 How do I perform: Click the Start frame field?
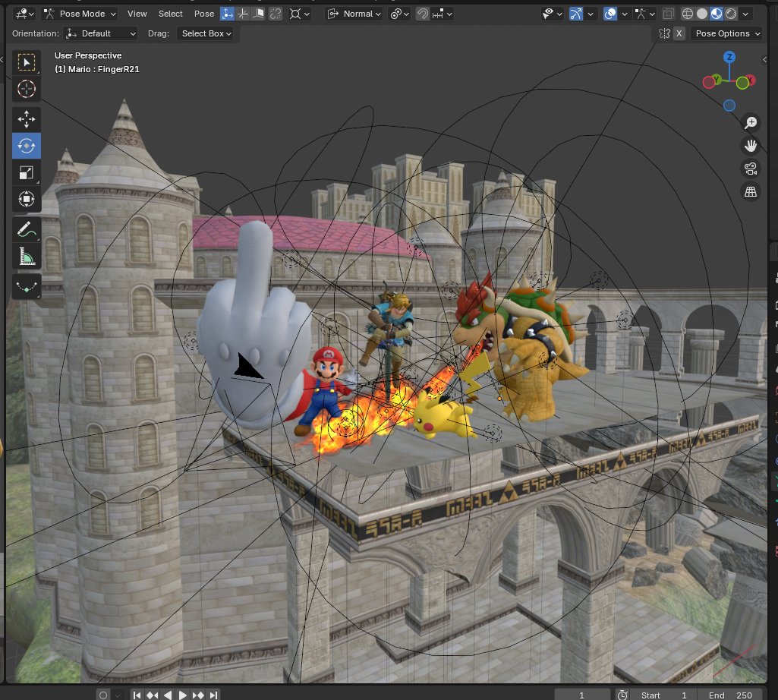663,695
